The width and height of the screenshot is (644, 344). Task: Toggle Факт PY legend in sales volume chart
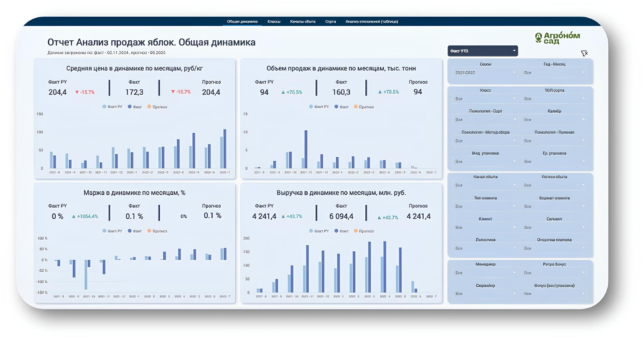pyautogui.click(x=319, y=107)
